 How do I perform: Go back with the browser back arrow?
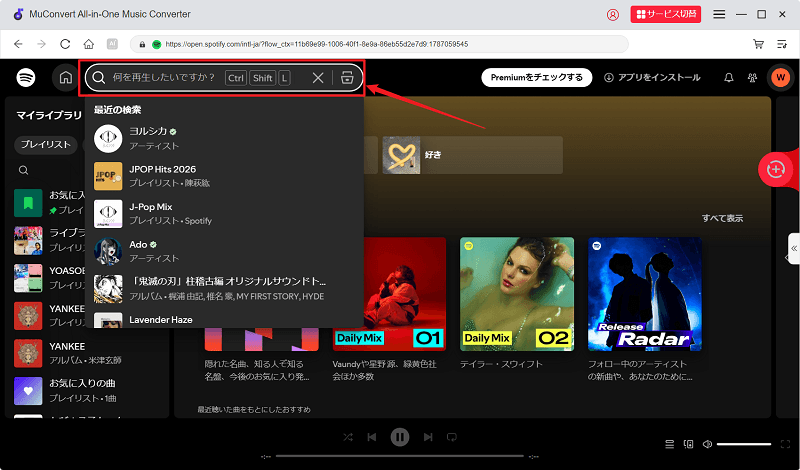pos(18,44)
